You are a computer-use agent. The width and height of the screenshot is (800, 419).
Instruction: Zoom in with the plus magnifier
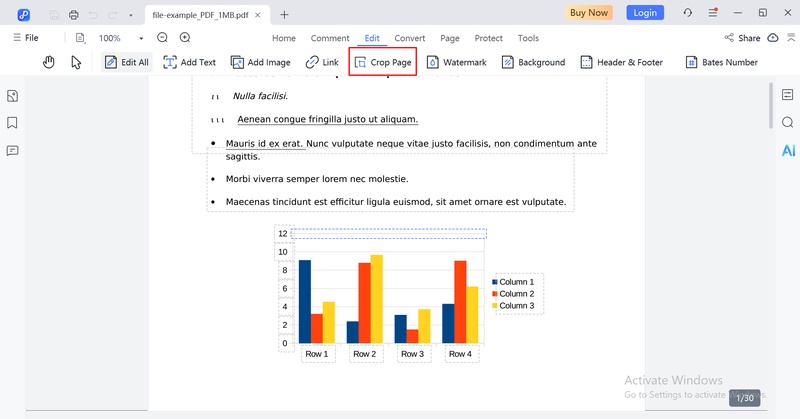pos(185,37)
